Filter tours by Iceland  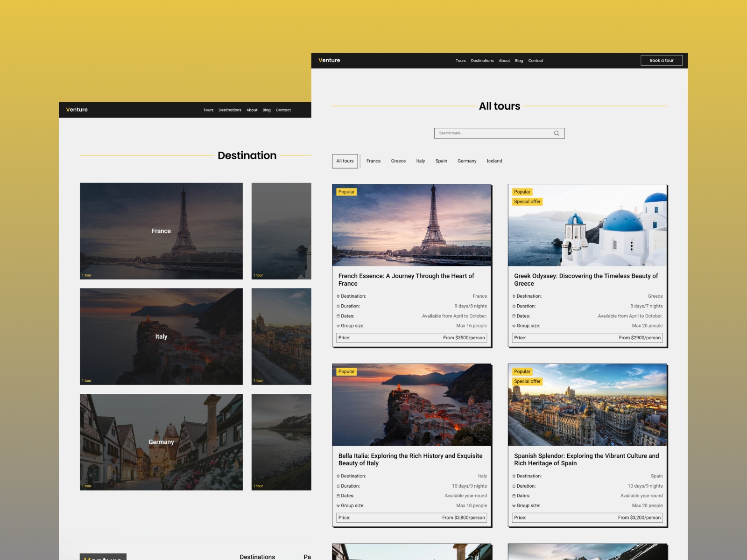[x=494, y=161]
